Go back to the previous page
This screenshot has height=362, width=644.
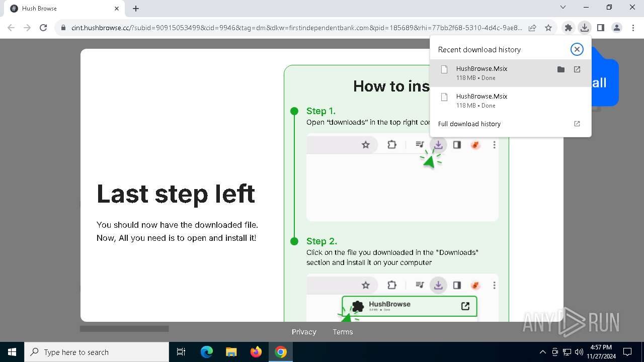tap(11, 28)
